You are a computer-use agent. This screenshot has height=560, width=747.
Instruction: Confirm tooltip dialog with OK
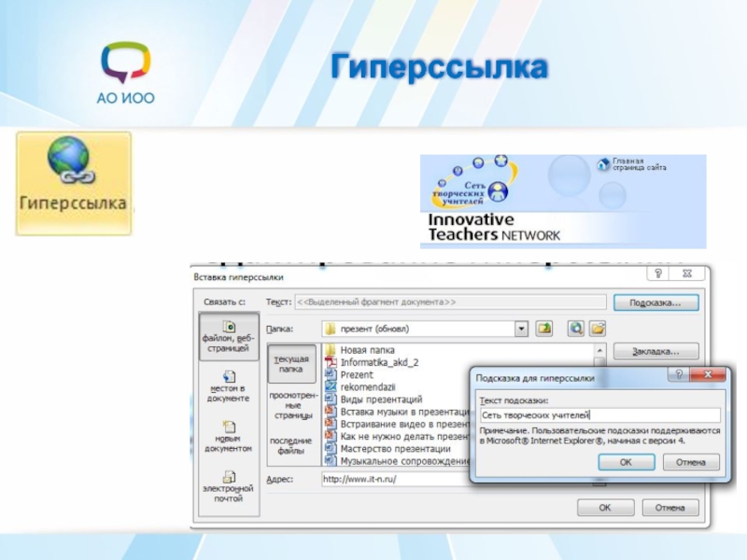[625, 462]
